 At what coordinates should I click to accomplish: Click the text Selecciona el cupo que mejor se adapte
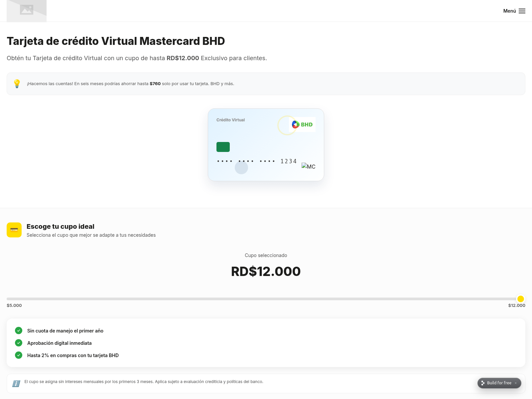point(91,235)
